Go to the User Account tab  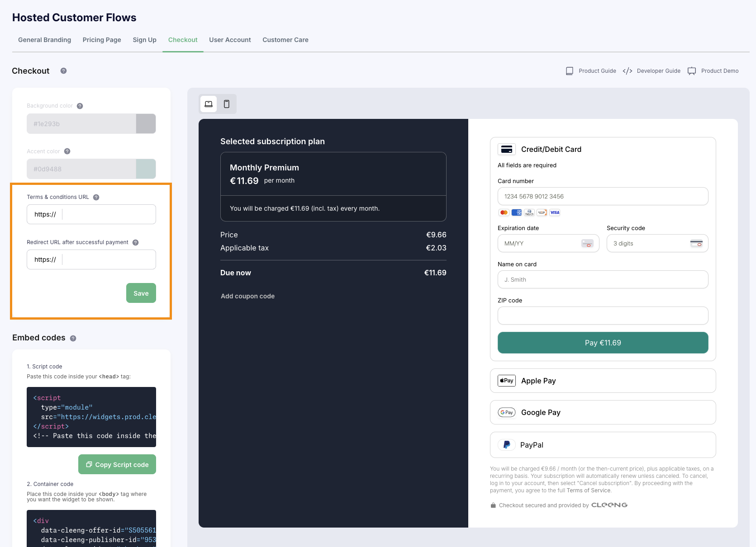tap(230, 40)
